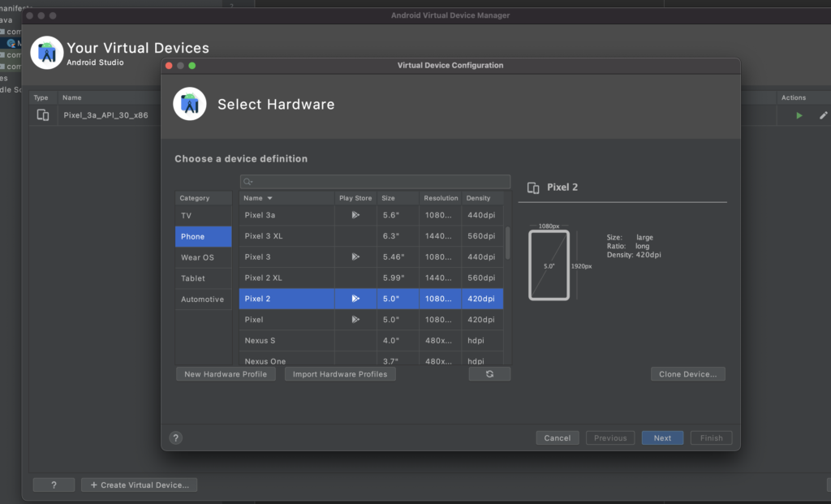Choose the Wear OS category
The width and height of the screenshot is (831, 504).
204,257
